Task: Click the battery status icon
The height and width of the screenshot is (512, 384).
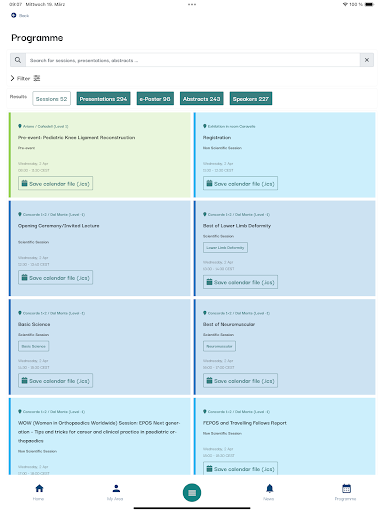Action: point(369,4)
